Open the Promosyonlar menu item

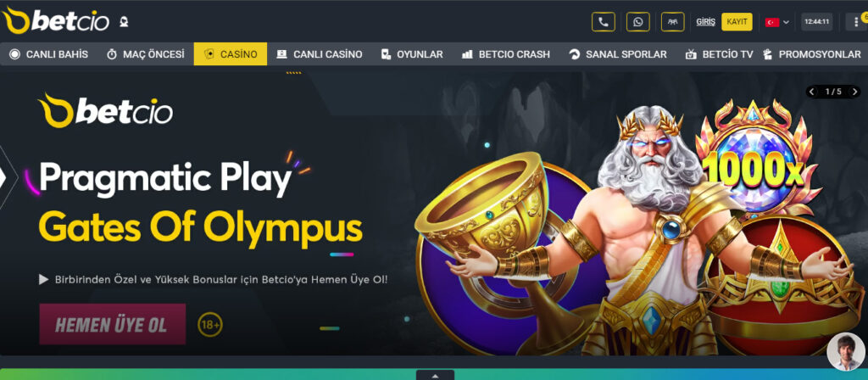click(811, 54)
